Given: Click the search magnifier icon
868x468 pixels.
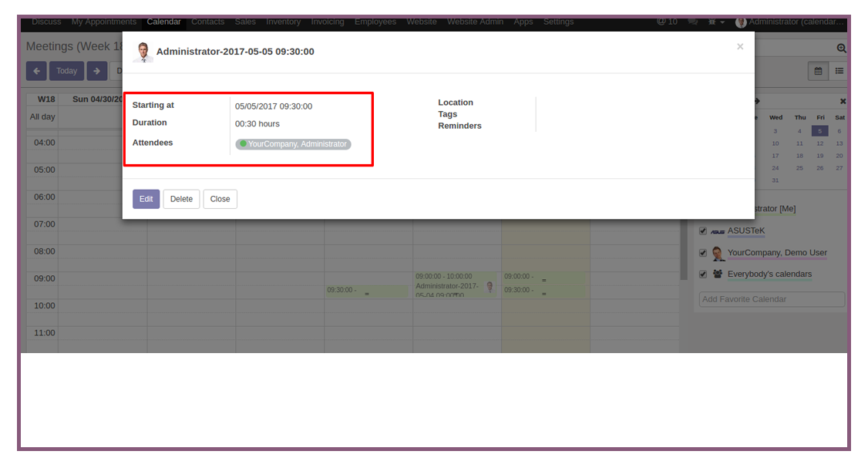Looking at the screenshot, I should [x=841, y=48].
